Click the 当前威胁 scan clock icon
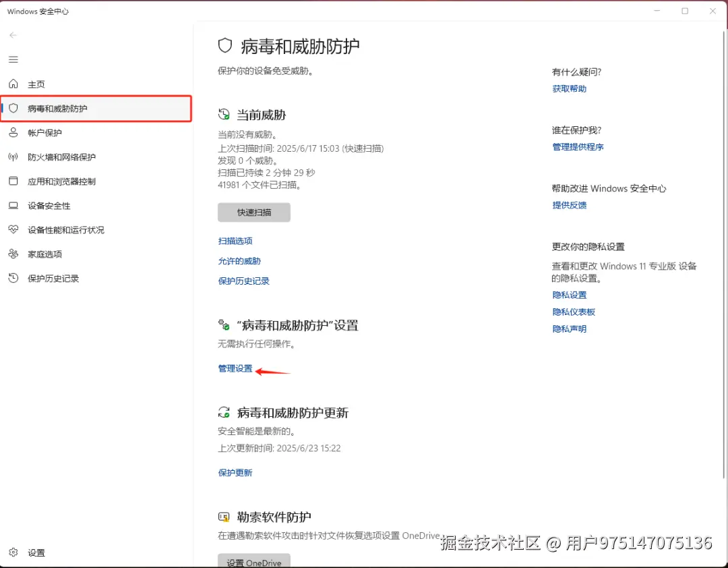This screenshot has width=728, height=568. (x=224, y=115)
